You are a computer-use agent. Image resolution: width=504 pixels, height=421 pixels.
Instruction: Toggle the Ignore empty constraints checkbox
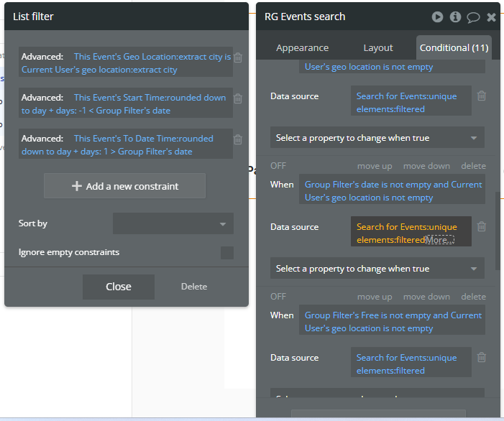coord(227,253)
